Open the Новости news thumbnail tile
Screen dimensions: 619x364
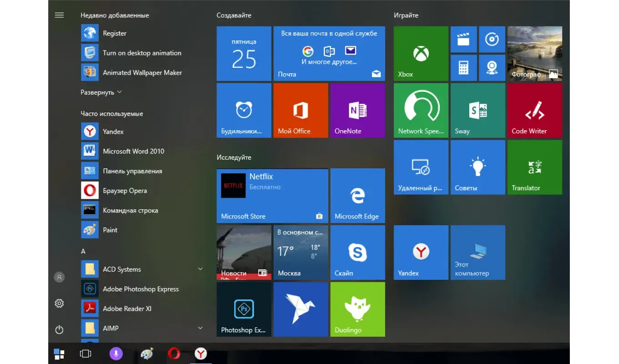coord(244,253)
